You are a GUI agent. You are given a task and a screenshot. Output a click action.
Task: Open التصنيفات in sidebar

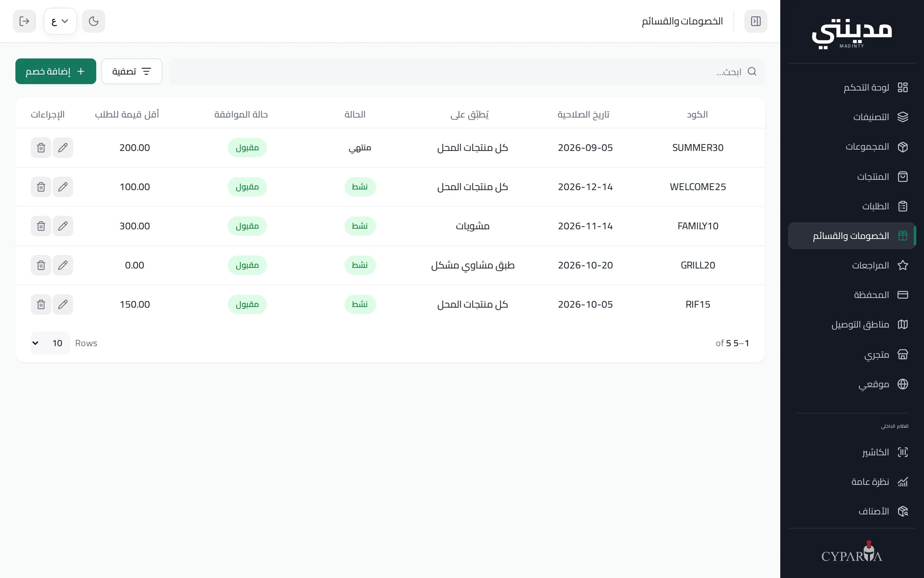pos(852,117)
